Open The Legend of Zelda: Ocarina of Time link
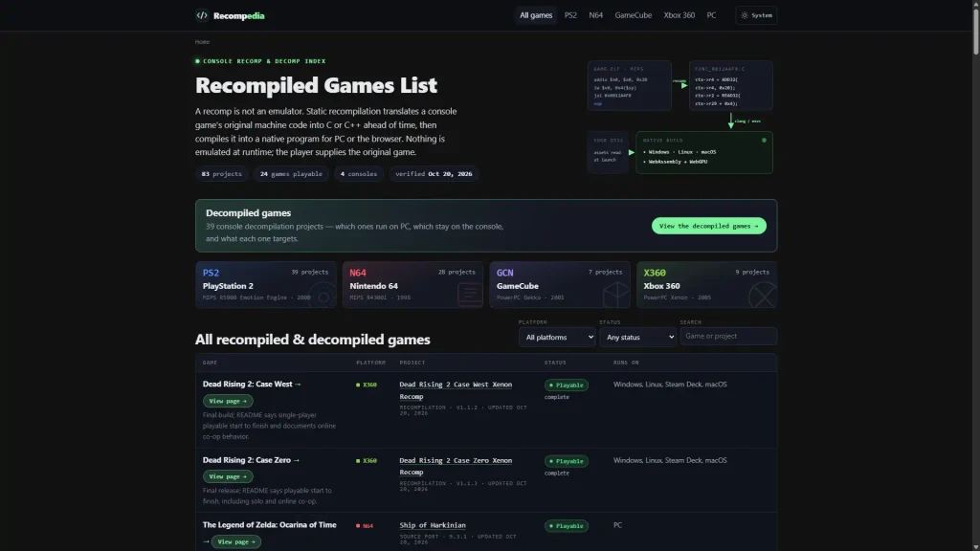 [x=269, y=525]
